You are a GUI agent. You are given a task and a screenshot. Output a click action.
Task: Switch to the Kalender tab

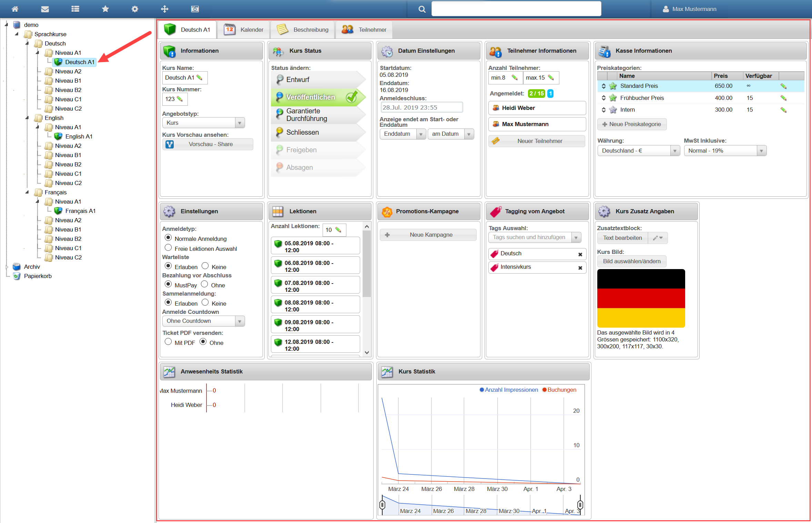tap(244, 30)
